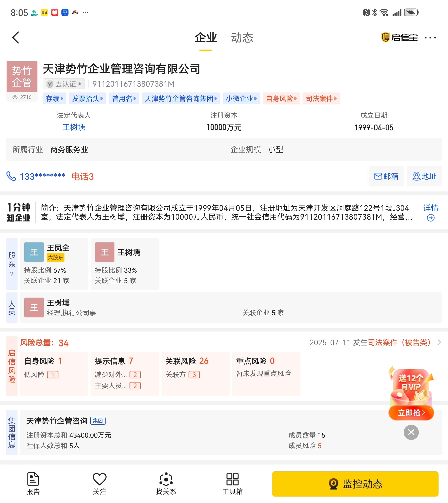Viewport: 448px width, 503px height.
Task: Expand the 曾用名 former name tag
Action: point(124,99)
